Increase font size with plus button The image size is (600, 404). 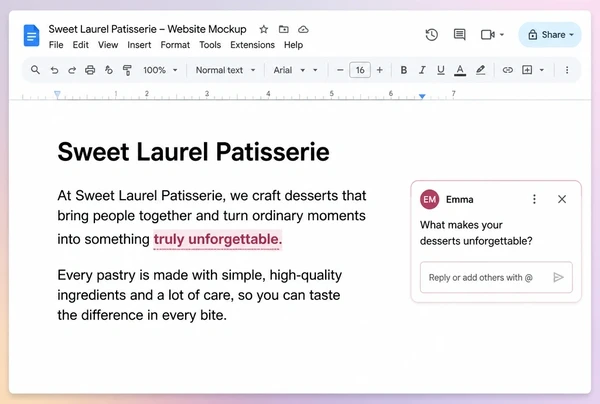(x=380, y=70)
